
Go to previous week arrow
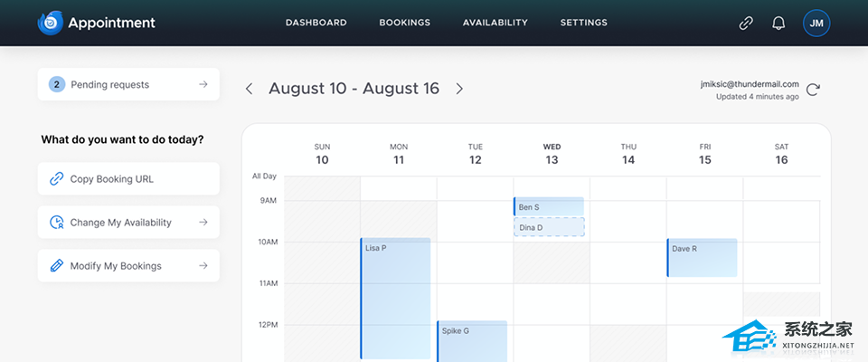pos(250,89)
